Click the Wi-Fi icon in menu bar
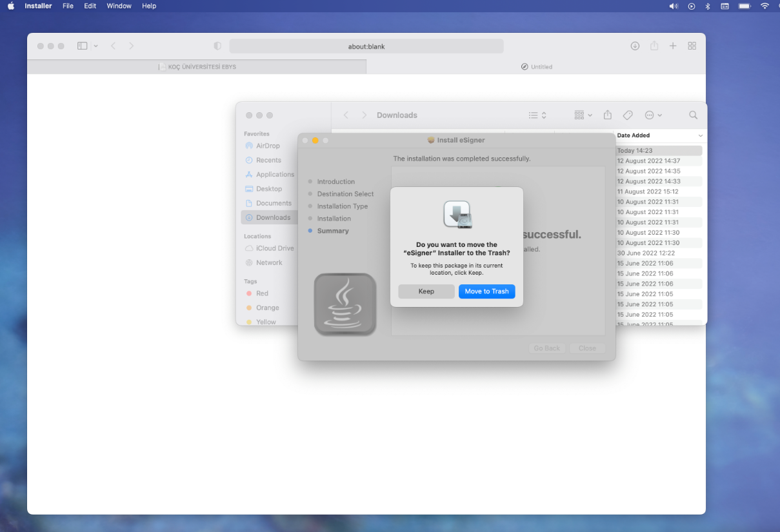This screenshot has height=532, width=780. pyautogui.click(x=765, y=6)
